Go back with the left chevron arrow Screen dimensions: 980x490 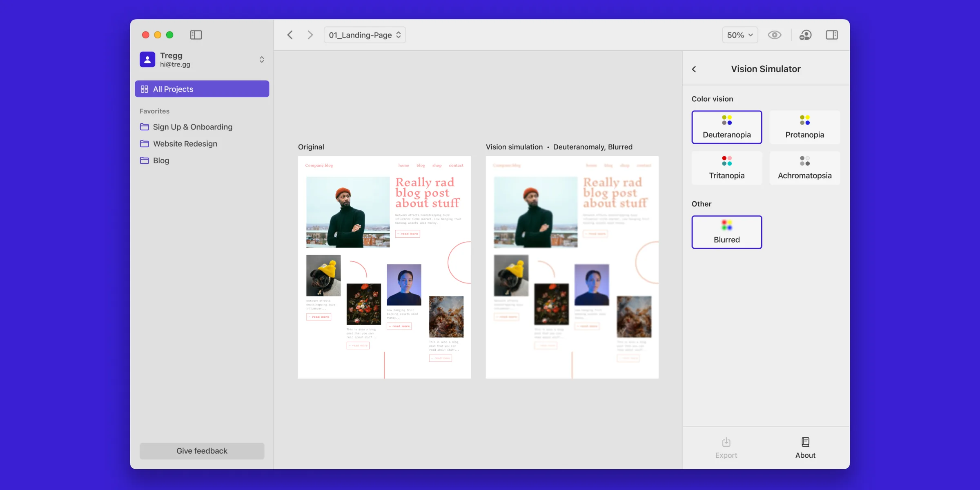click(290, 35)
